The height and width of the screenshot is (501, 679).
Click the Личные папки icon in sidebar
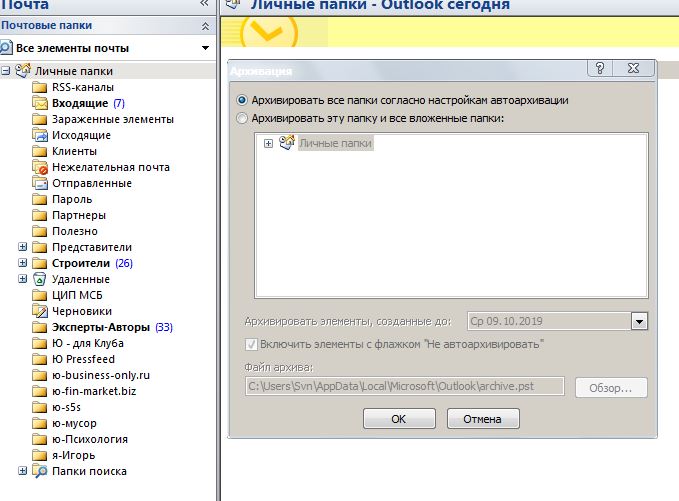(x=23, y=71)
